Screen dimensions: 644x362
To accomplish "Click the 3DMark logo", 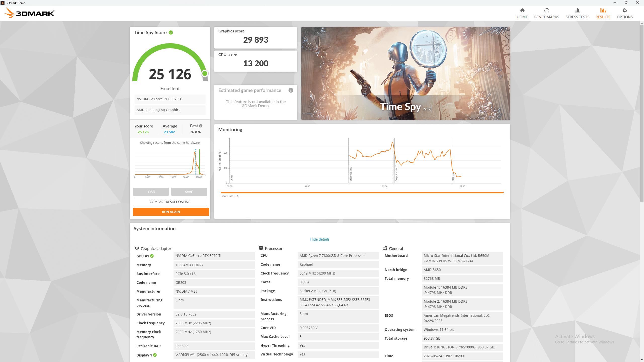I will click(x=30, y=13).
